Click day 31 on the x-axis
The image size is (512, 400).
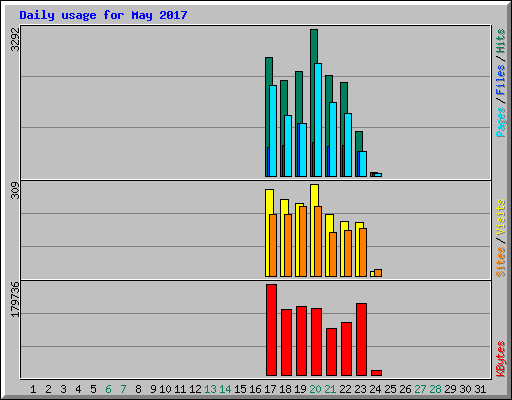click(480, 389)
